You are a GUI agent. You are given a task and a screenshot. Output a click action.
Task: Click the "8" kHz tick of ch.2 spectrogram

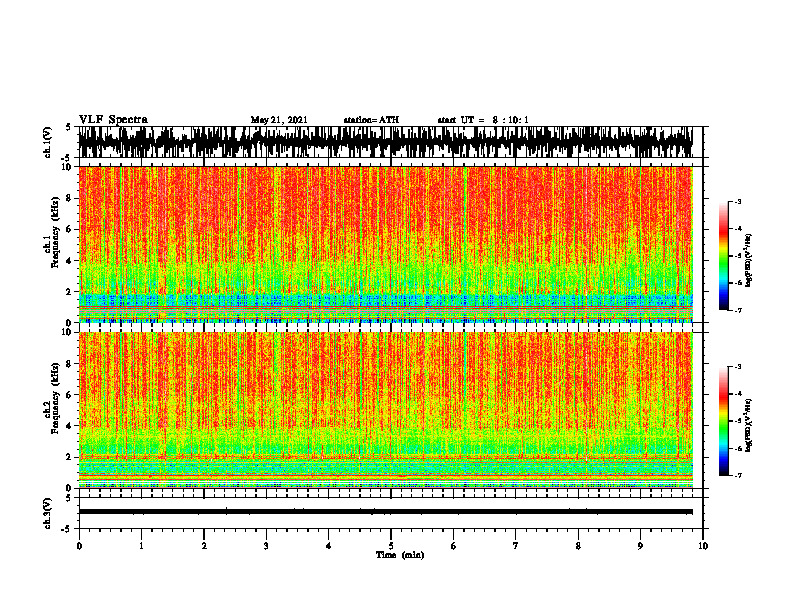(70, 364)
